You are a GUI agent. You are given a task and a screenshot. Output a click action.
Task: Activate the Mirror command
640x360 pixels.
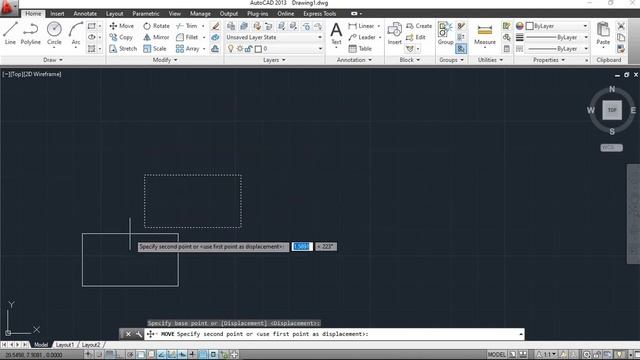point(156,37)
